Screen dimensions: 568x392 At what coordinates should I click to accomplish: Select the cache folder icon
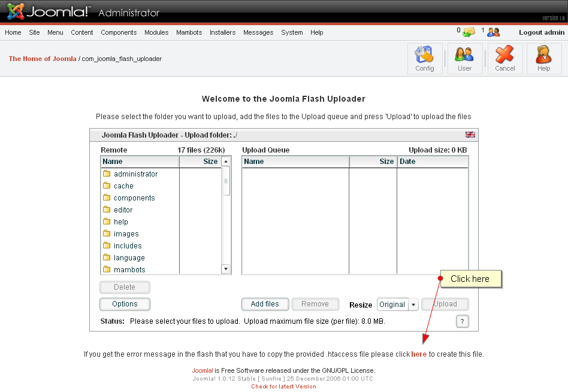pyautogui.click(x=107, y=186)
